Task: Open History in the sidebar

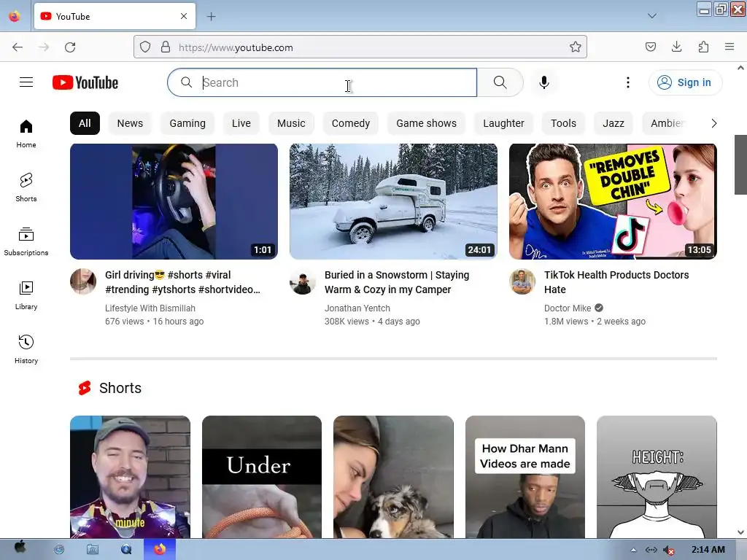Action: click(26, 349)
